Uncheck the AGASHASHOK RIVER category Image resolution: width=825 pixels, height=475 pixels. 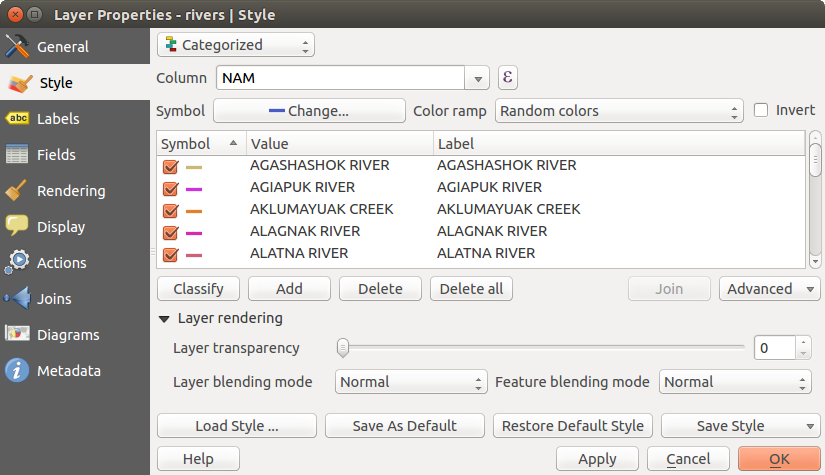coord(170,166)
